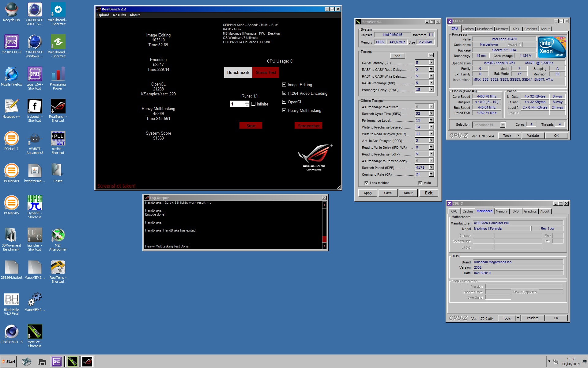Uncheck Image Editing benchmark option

pyautogui.click(x=284, y=85)
